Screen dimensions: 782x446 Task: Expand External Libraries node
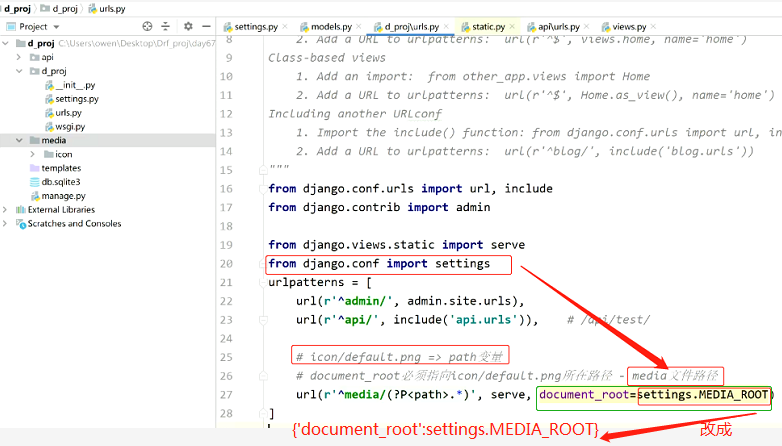(x=5, y=210)
